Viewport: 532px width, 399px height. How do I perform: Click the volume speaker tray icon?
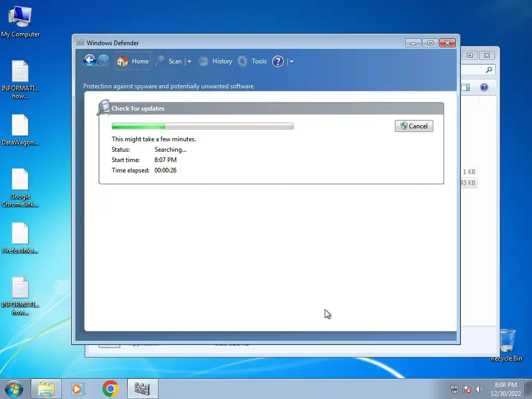[x=480, y=389]
